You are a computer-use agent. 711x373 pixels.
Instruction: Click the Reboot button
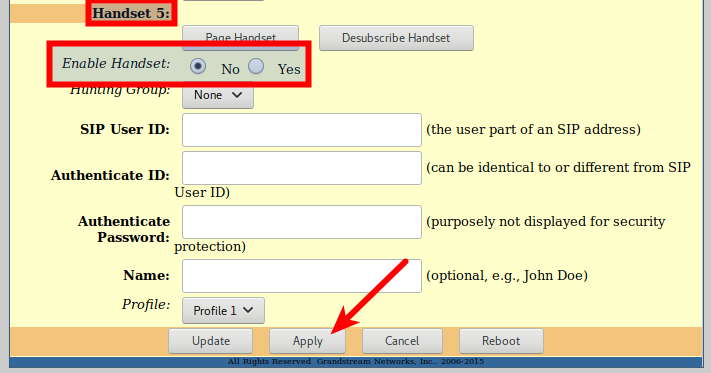coord(501,341)
